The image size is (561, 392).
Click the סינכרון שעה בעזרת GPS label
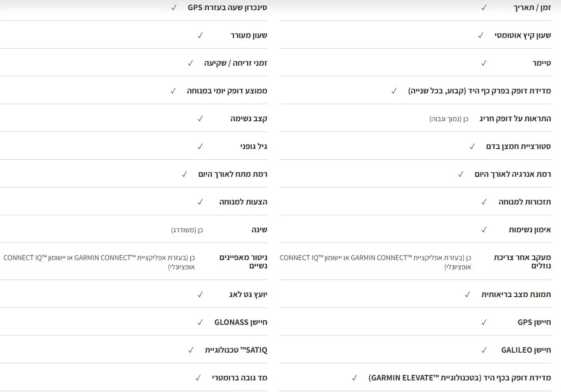(x=227, y=7)
